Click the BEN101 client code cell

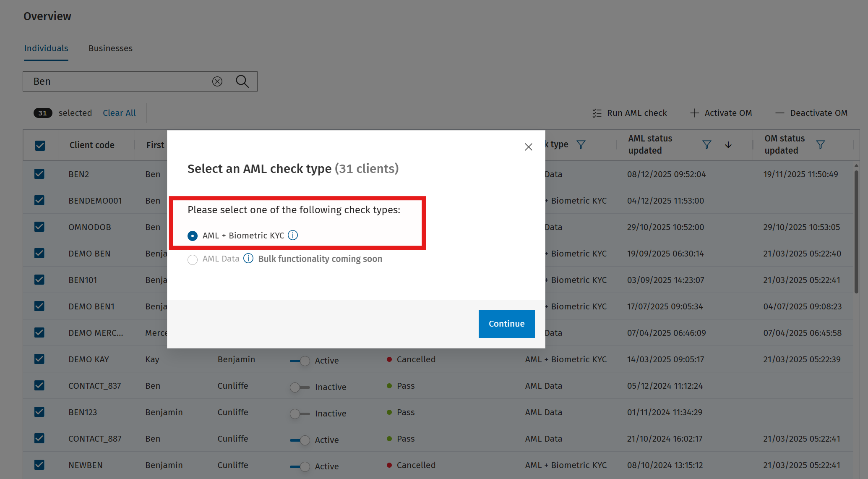83,280
